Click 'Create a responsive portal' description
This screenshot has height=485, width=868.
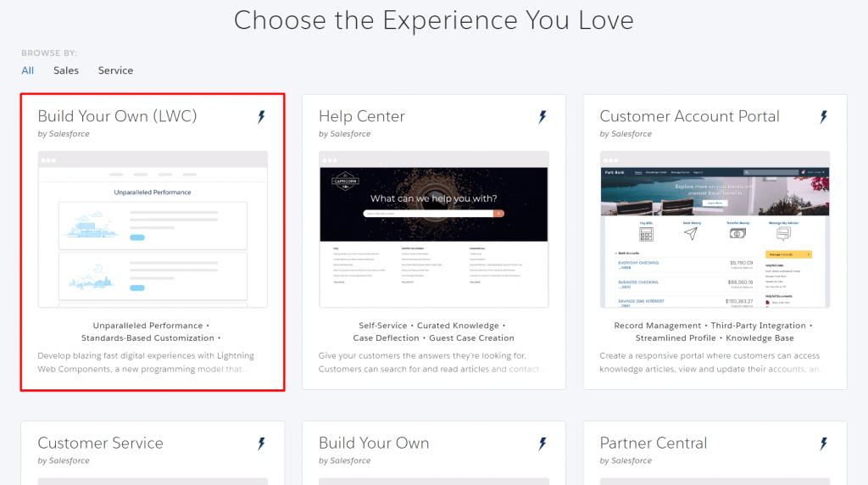[711, 362]
